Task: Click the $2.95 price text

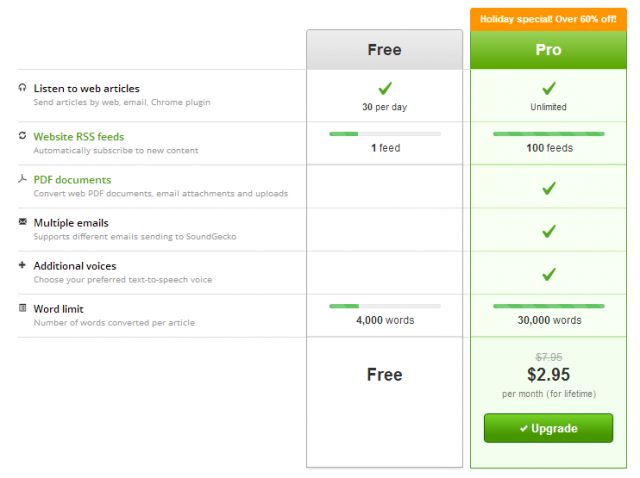Action: click(x=548, y=374)
